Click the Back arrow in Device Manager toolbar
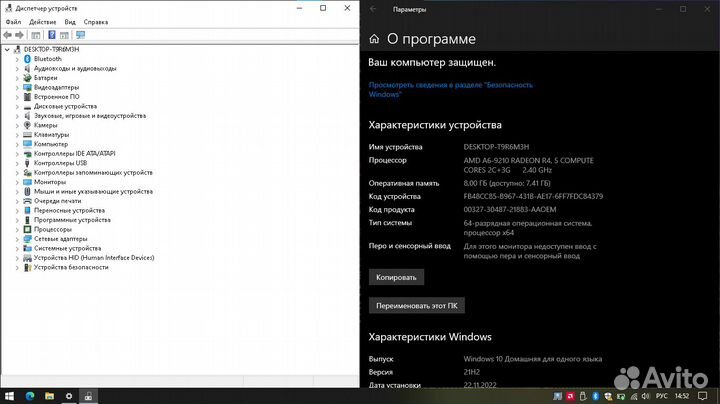The height and width of the screenshot is (404, 720). point(7,35)
